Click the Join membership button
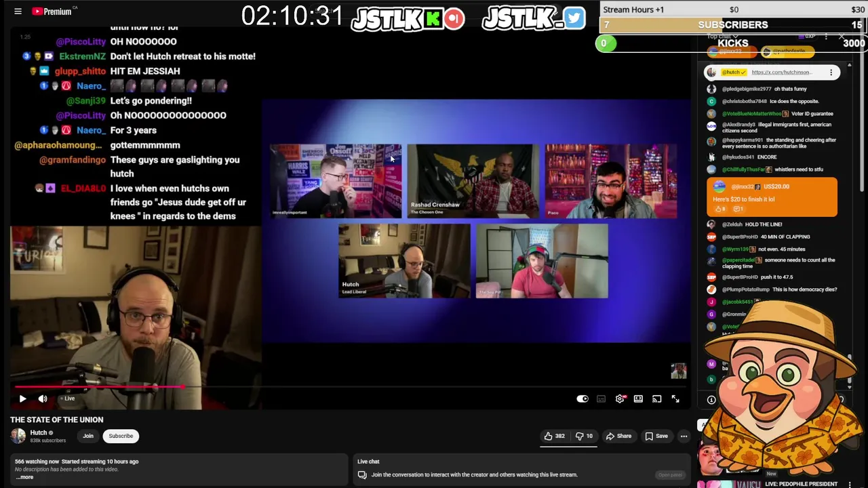Screen dimensions: 868x488 (x=88, y=436)
